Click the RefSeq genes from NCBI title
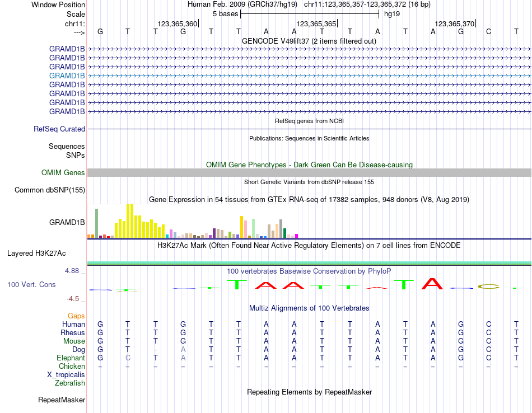 tap(309, 121)
